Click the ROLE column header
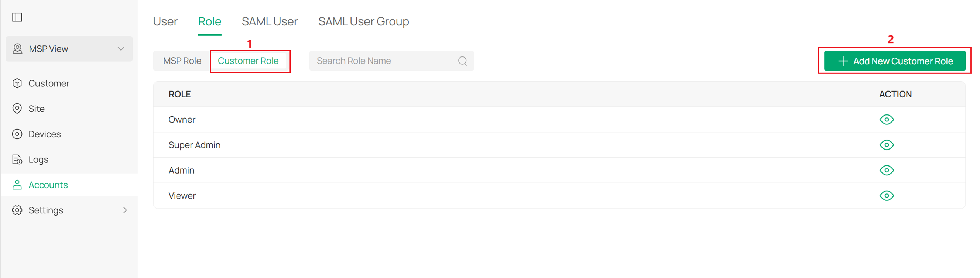The width and height of the screenshot is (980, 278). pos(179,94)
